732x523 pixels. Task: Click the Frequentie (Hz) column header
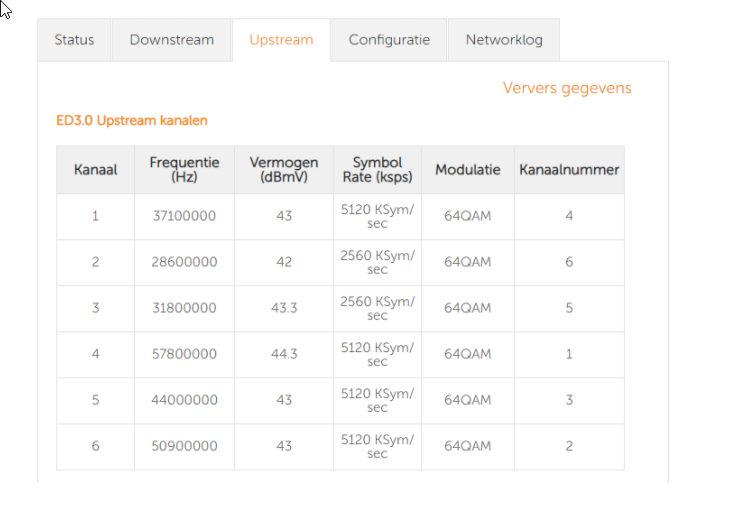(184, 170)
